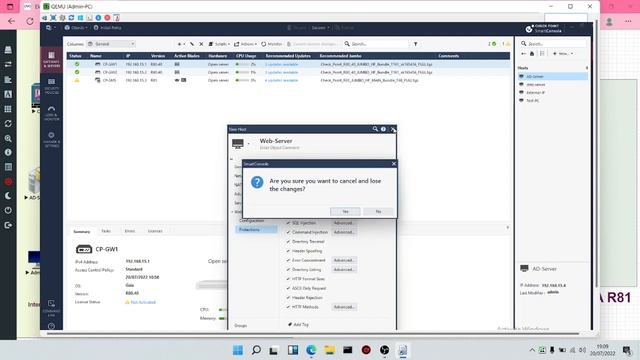Click search icon in New Host title bar
Image resolution: width=640 pixels, height=360 pixels.
click(x=375, y=129)
